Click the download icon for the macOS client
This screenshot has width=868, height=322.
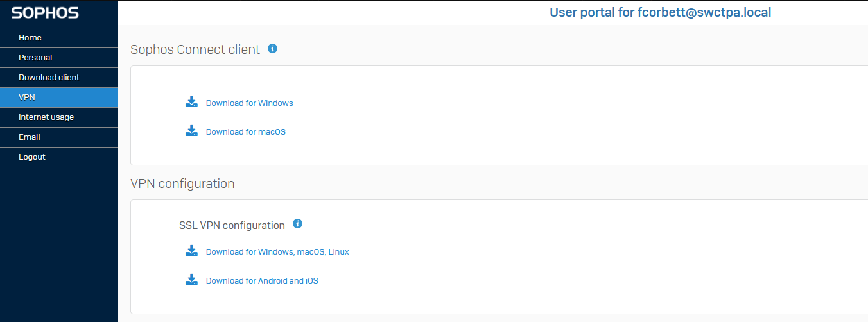[191, 131]
